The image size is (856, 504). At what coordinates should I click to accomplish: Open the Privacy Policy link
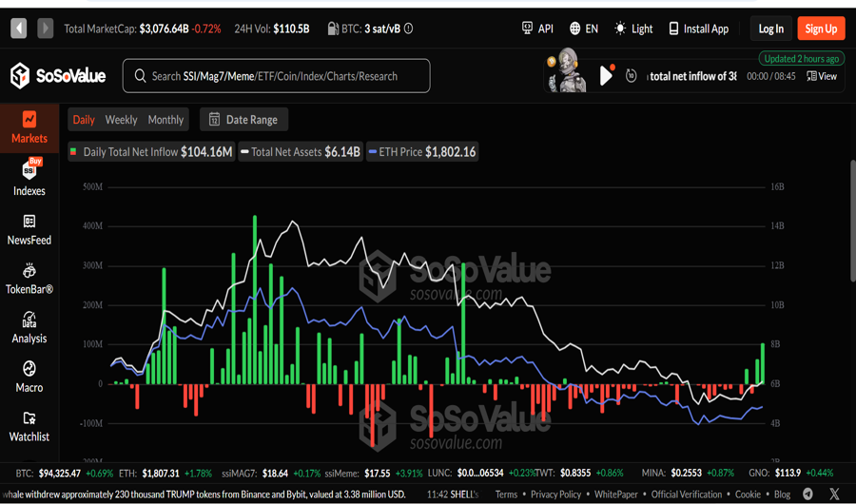pyautogui.click(x=555, y=494)
